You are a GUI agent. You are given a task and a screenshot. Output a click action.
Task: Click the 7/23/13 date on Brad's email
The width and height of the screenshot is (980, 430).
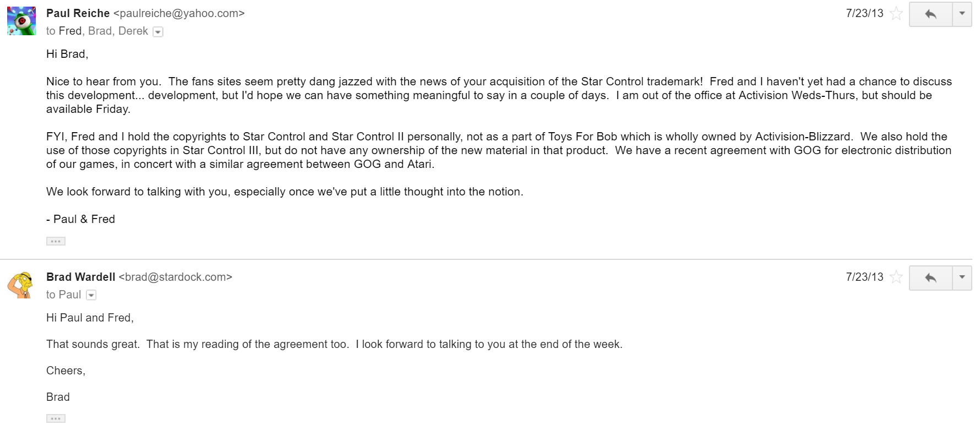(x=864, y=277)
